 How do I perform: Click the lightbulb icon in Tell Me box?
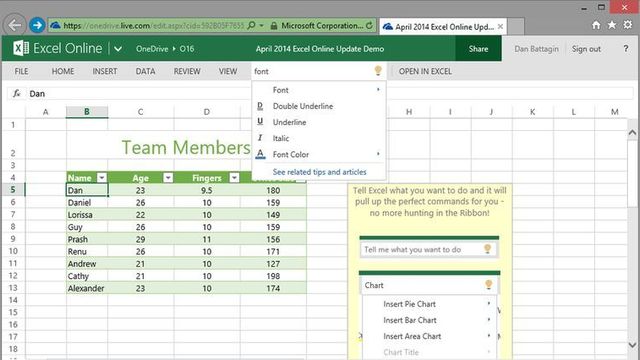[378, 71]
